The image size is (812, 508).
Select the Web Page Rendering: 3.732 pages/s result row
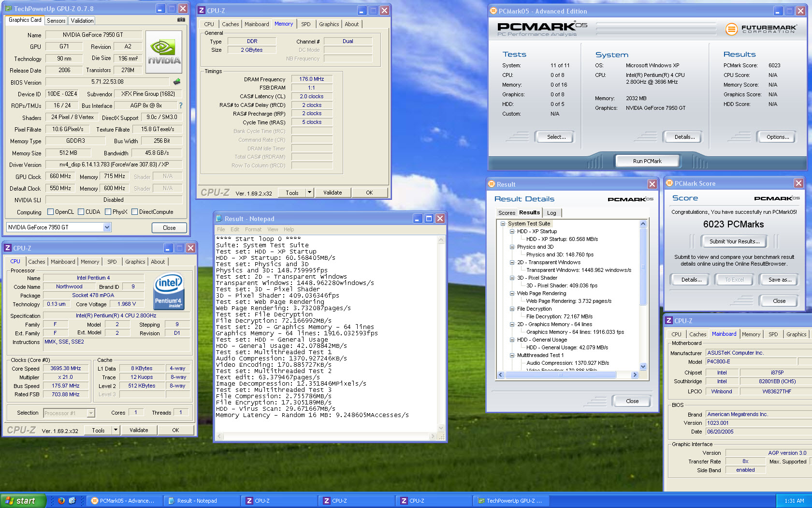[568, 301]
